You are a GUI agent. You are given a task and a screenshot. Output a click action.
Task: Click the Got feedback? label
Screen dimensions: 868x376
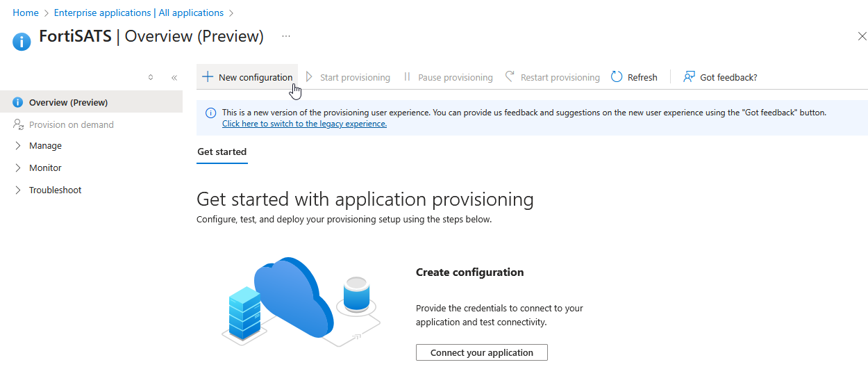click(x=728, y=78)
